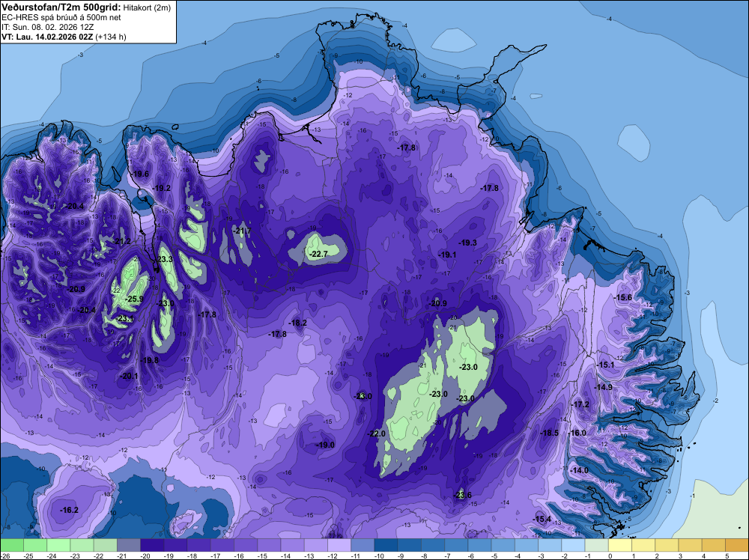
Task: Click the -19.0 temperature label
Action: click(326, 445)
